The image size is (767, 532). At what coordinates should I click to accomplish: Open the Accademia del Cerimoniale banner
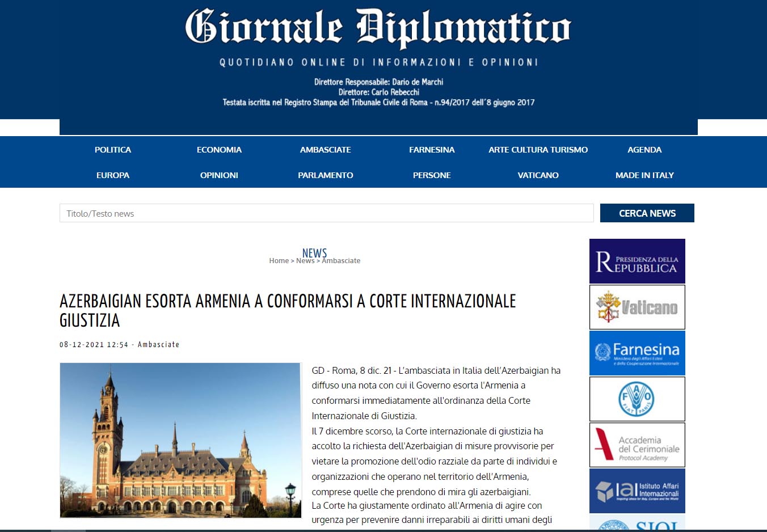(x=637, y=445)
